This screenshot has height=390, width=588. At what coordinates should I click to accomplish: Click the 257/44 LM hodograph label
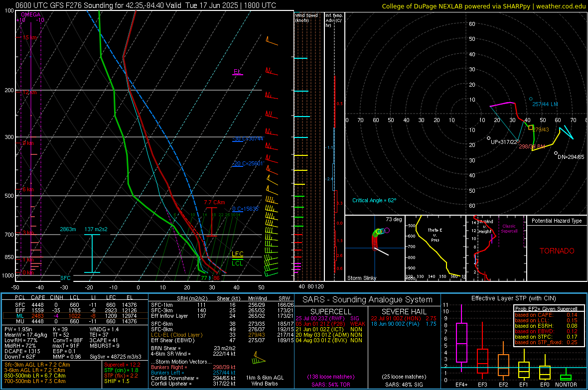[x=545, y=104]
